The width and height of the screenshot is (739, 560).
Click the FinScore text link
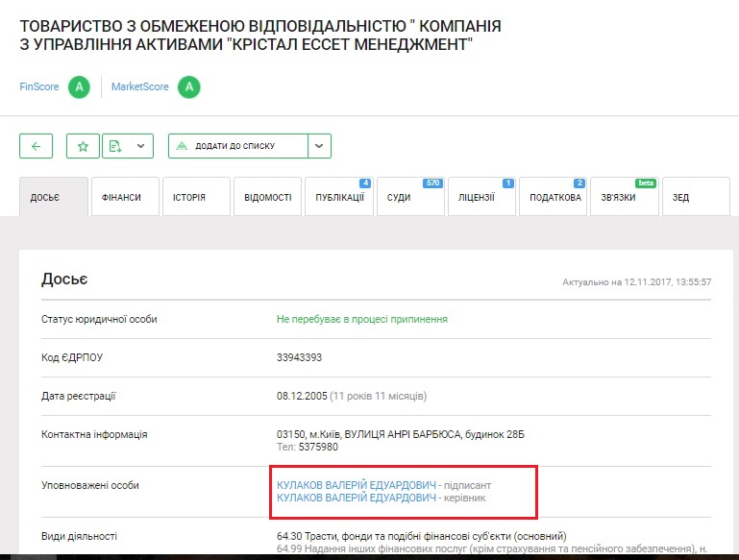[x=39, y=87]
